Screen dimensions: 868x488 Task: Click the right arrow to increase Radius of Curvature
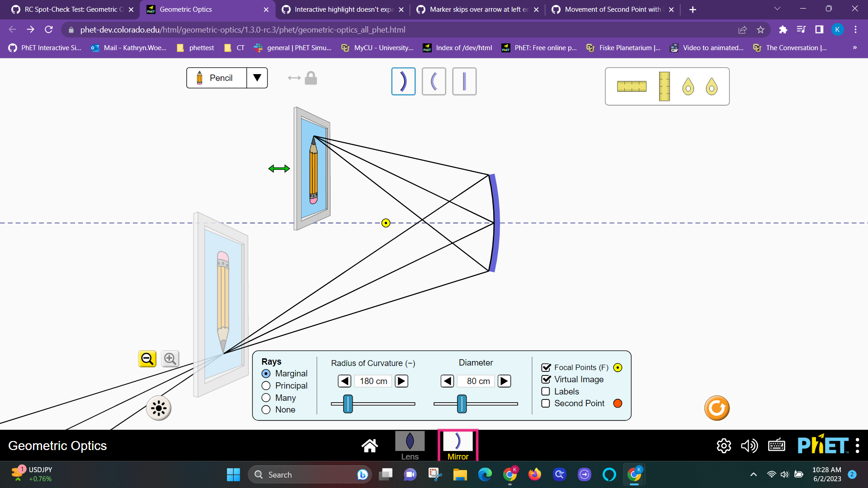pos(401,381)
